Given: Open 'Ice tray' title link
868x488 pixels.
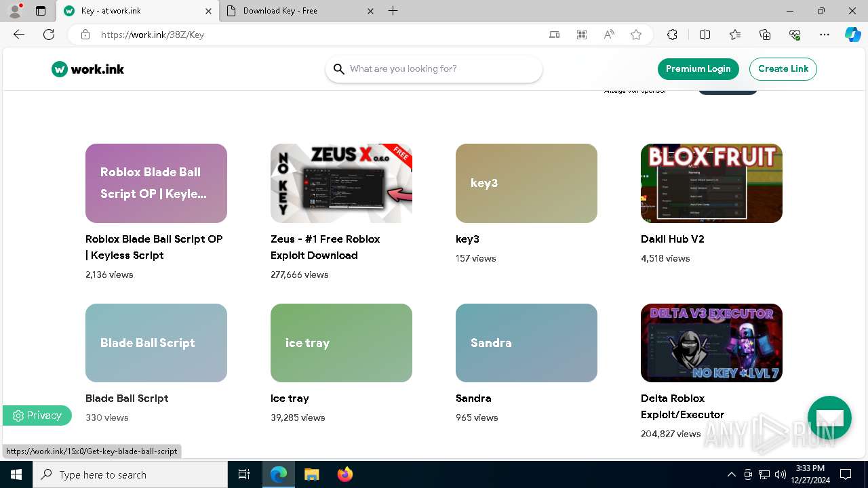Looking at the screenshot, I should (290, 399).
